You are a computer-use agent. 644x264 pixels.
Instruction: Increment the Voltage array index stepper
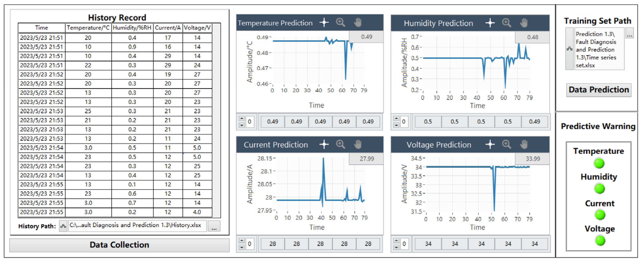(396, 241)
